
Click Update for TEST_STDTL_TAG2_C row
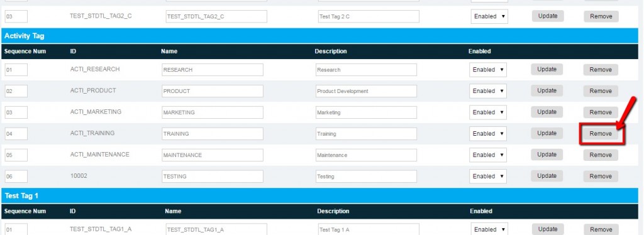[548, 16]
